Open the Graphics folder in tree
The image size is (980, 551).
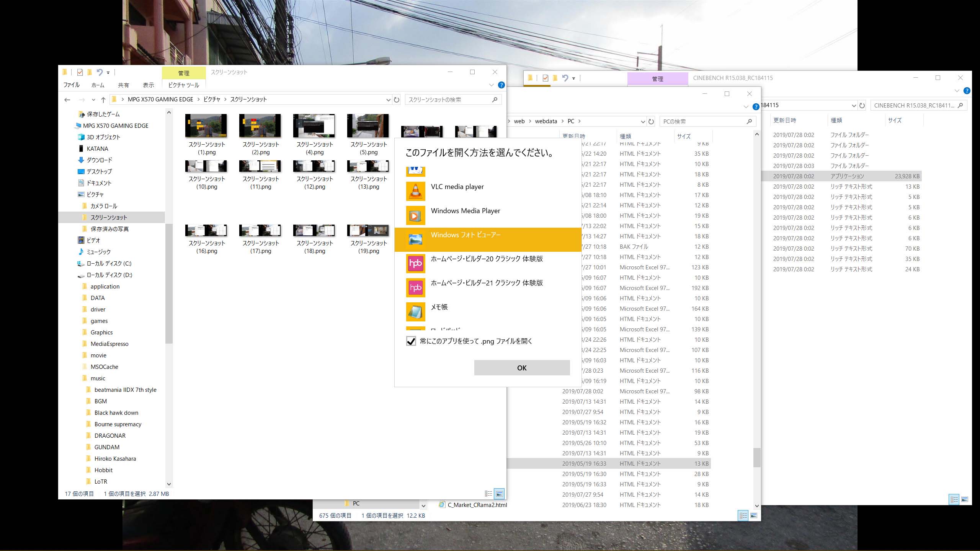pyautogui.click(x=101, y=332)
